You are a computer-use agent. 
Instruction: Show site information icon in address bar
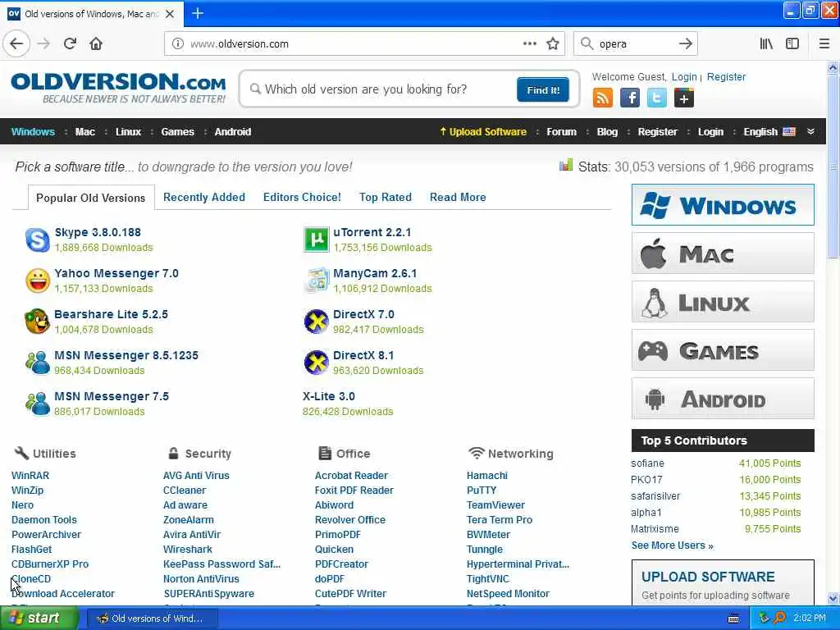click(177, 43)
